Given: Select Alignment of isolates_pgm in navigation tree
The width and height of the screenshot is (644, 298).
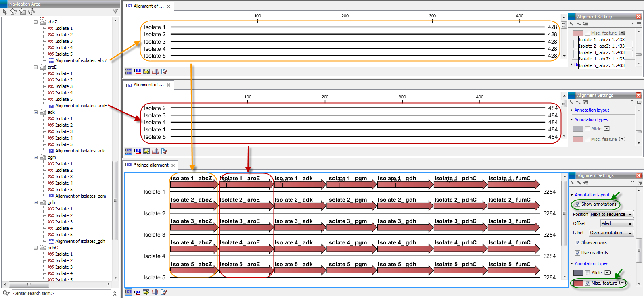Looking at the screenshot, I should [80, 196].
